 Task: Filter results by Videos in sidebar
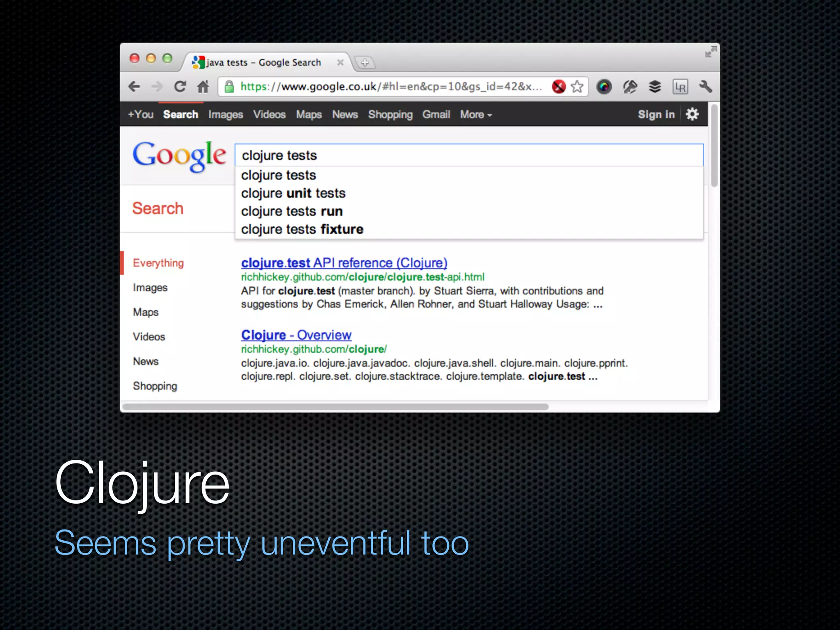click(149, 337)
